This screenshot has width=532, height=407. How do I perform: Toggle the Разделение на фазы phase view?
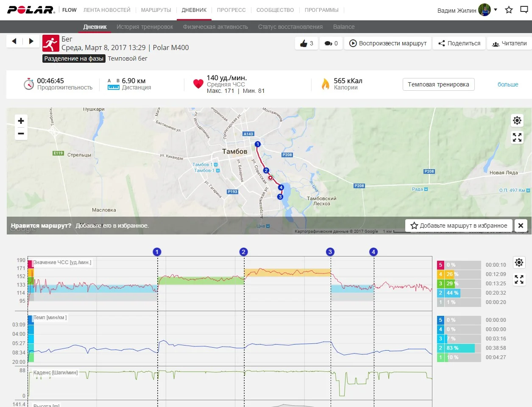coord(74,59)
